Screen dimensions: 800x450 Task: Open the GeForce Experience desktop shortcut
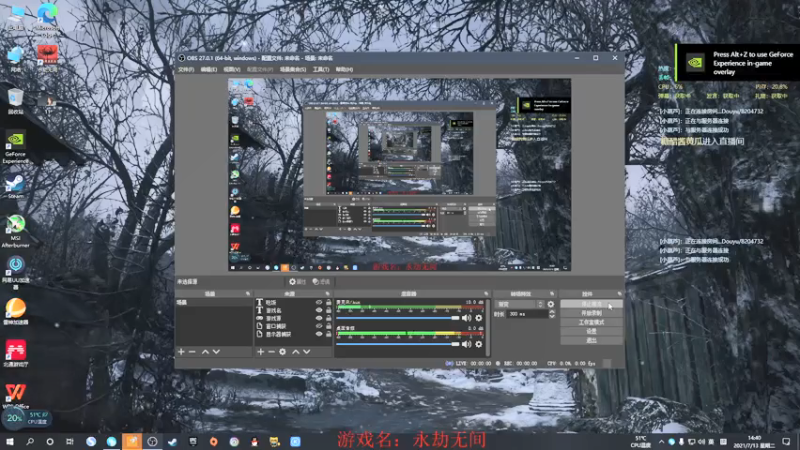[15, 147]
